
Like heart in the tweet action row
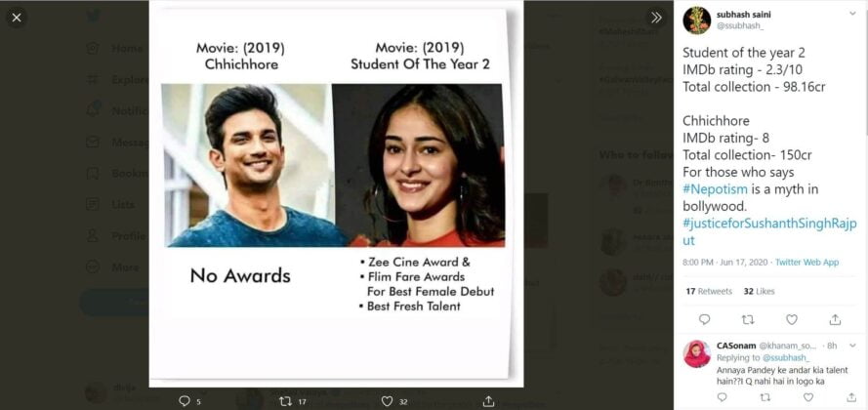point(792,319)
